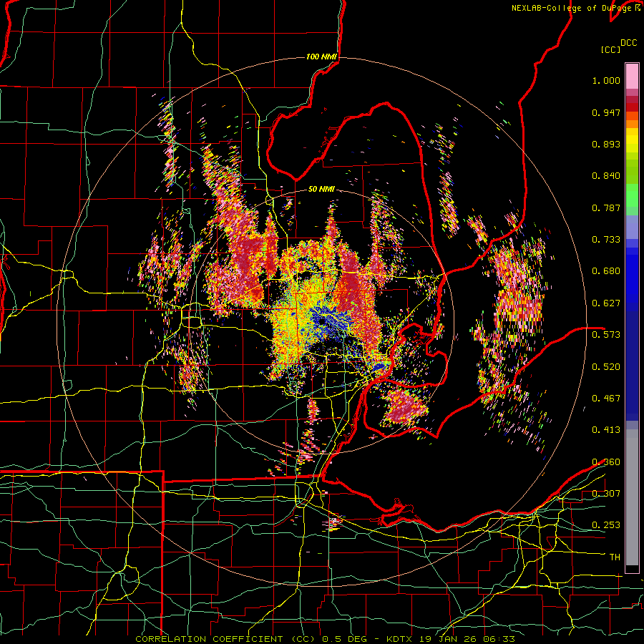Click the 0.253 scale value

606,525
